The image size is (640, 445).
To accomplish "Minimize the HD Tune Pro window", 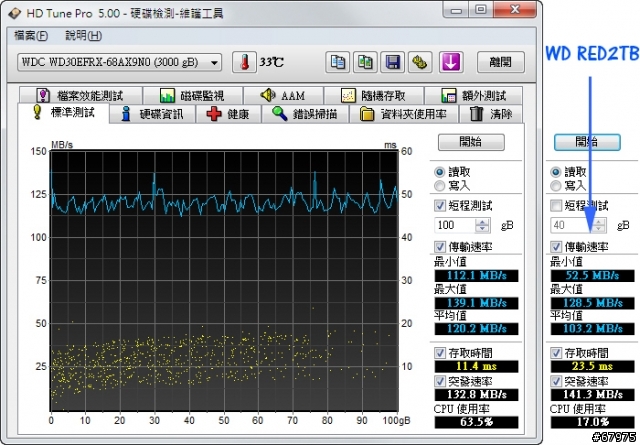I will [x=456, y=9].
